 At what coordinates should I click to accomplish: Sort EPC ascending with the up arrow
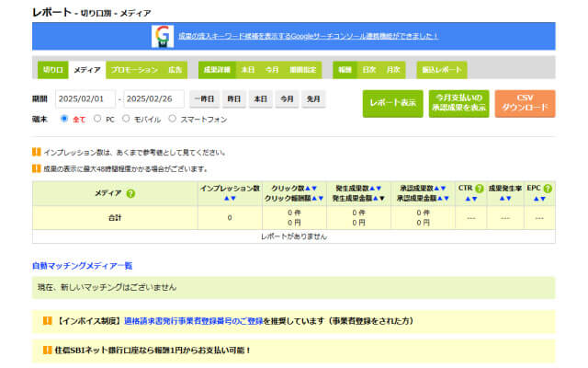(537, 199)
